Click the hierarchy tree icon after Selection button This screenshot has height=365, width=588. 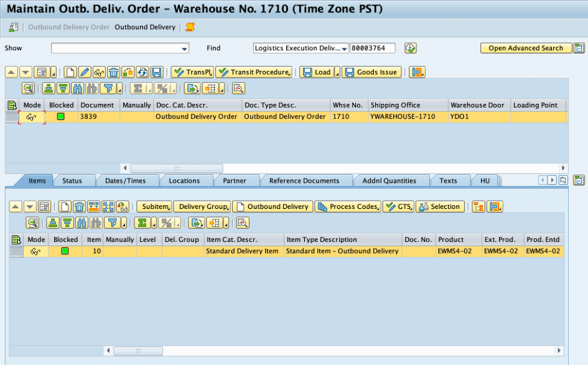pos(478,206)
